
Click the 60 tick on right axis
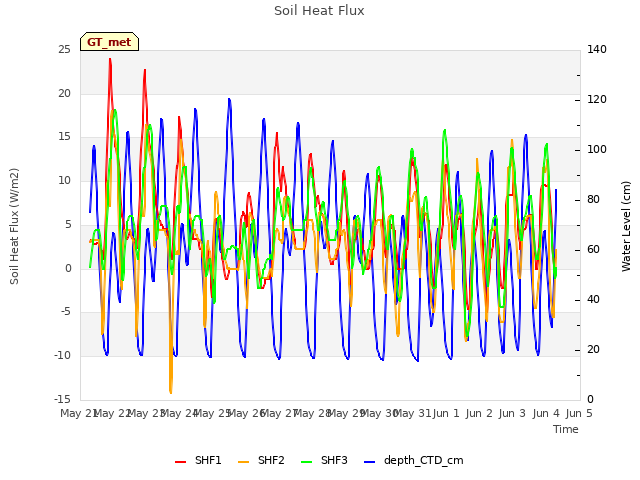pos(593,250)
